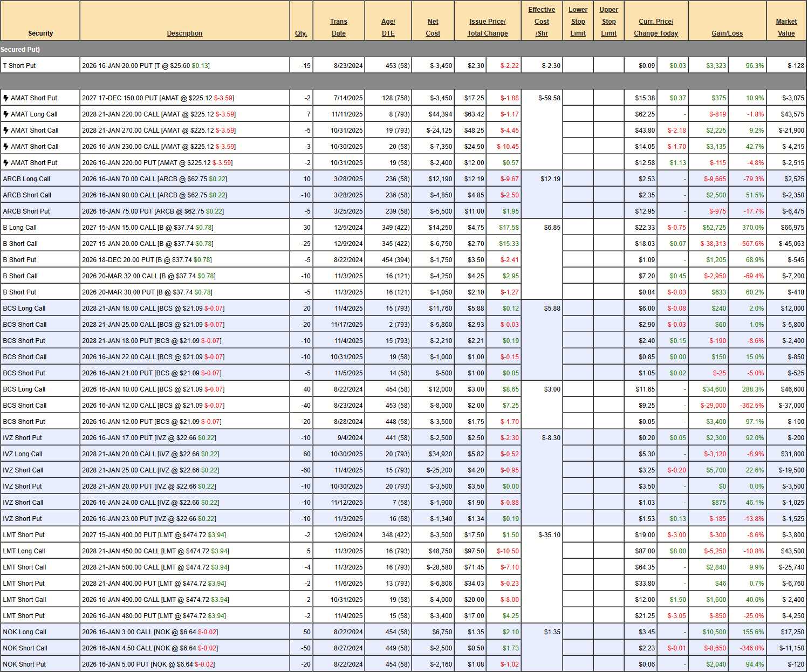The image size is (808, 672).
Task: Click lightning icon on AMAT 230.00 Short Call row
Action: [6, 147]
